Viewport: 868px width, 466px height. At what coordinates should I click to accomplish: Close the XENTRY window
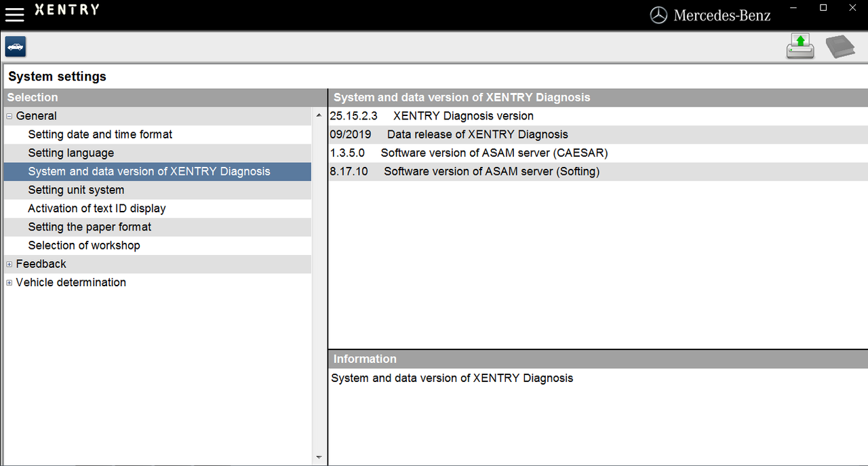[852, 7]
